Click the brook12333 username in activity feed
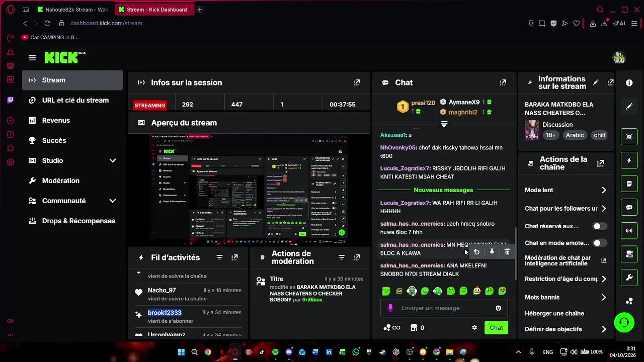This screenshot has height=362, width=644. 165,313
